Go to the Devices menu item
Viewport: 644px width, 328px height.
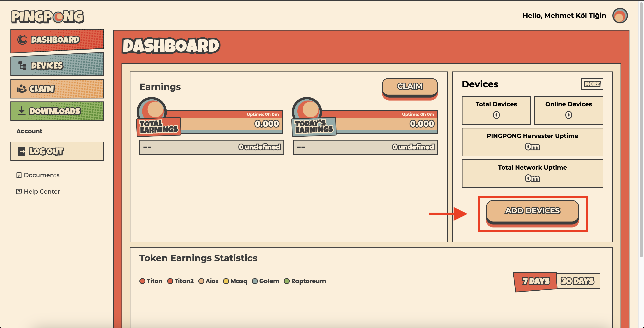(57, 65)
